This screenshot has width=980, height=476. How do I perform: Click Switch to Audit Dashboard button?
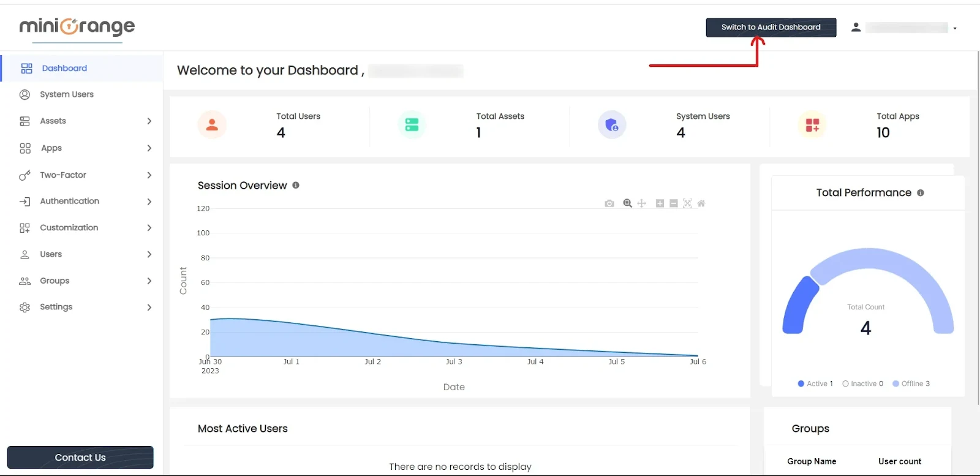coord(771,28)
